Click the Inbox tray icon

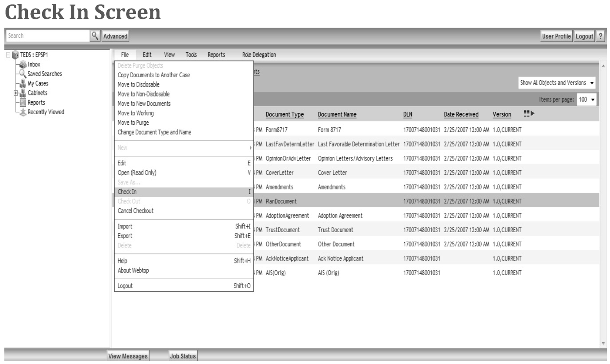pos(23,64)
